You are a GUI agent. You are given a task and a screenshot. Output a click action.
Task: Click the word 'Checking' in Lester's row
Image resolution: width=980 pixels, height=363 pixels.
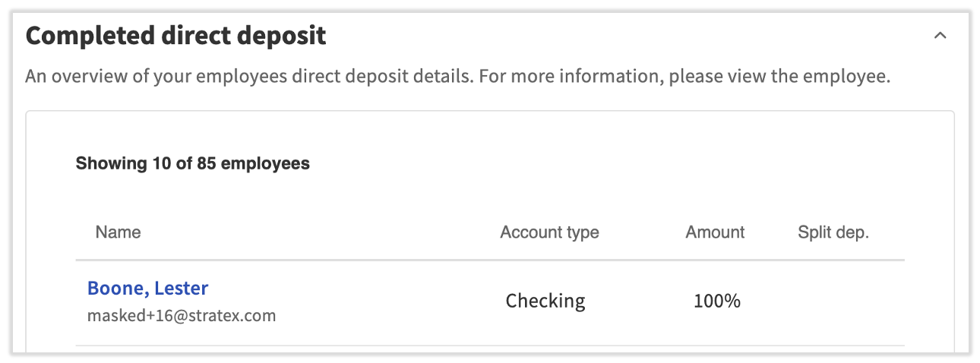pyautogui.click(x=545, y=301)
